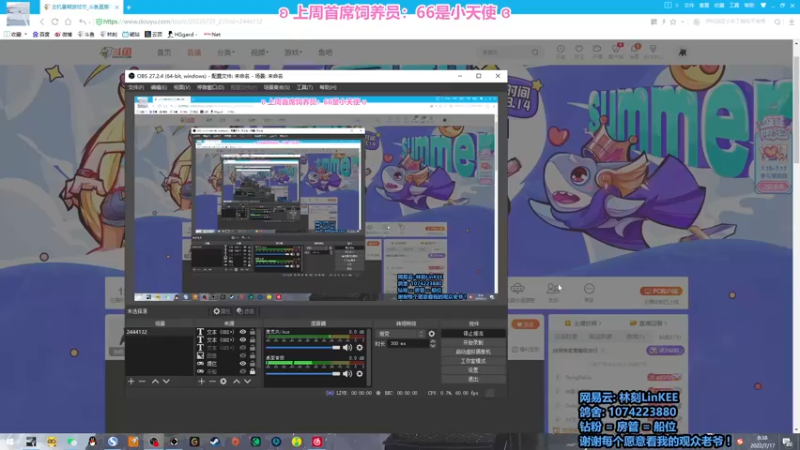Open Steam from the taskbar
The width and height of the screenshot is (800, 450).
[215, 441]
